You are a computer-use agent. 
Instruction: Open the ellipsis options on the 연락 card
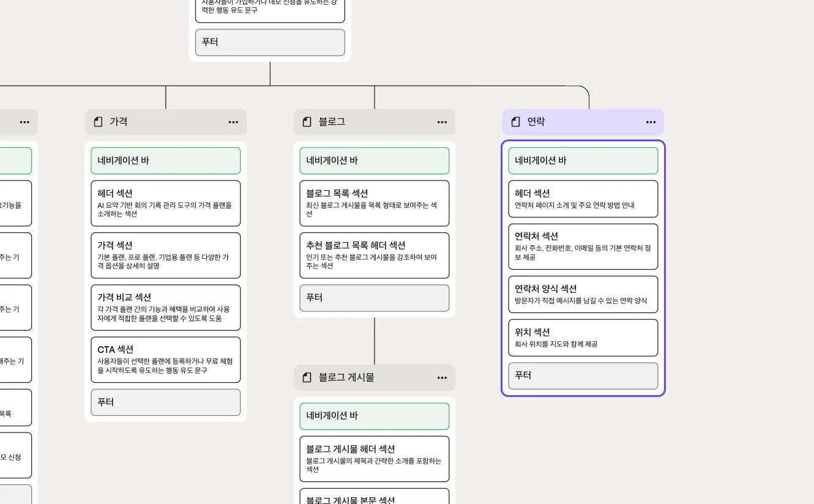pyautogui.click(x=651, y=122)
